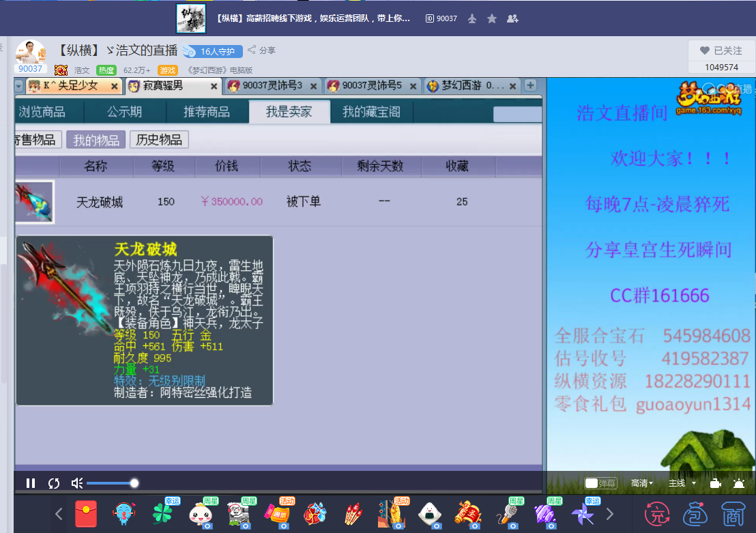The height and width of the screenshot is (533, 756).
Task: Favorite with top bar star icon
Action: point(492,18)
